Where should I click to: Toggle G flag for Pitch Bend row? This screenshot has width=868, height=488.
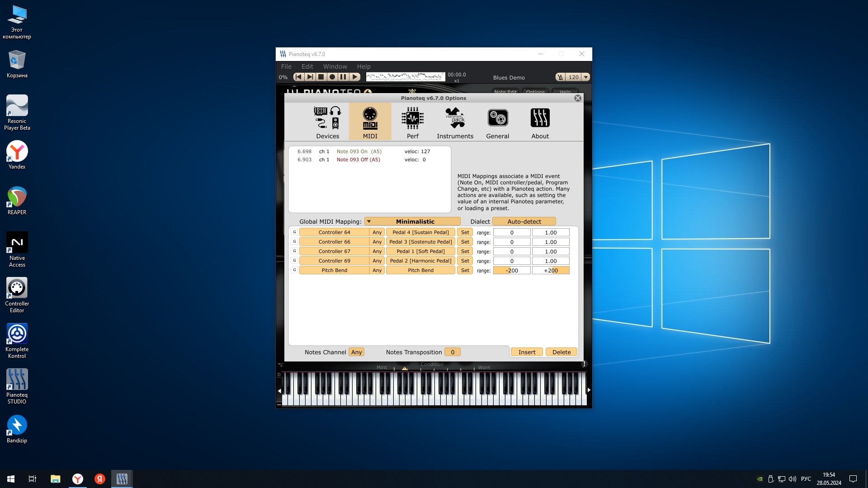click(x=294, y=270)
